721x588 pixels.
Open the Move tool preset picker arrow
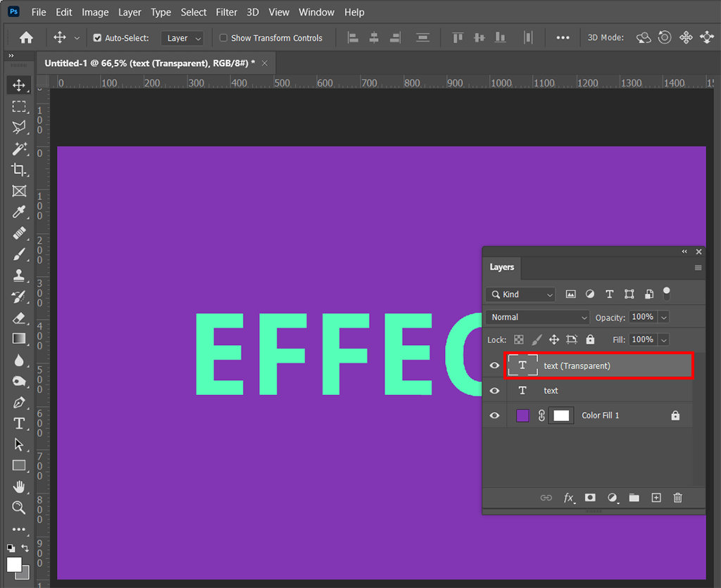tap(77, 38)
